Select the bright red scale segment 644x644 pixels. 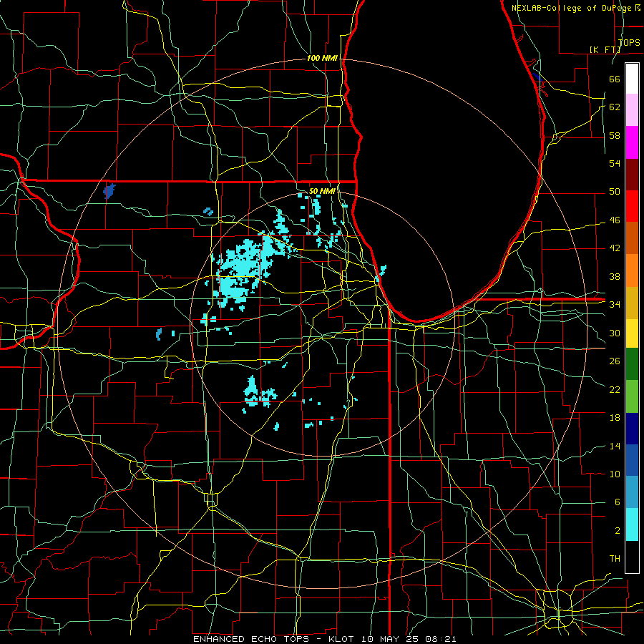632,206
